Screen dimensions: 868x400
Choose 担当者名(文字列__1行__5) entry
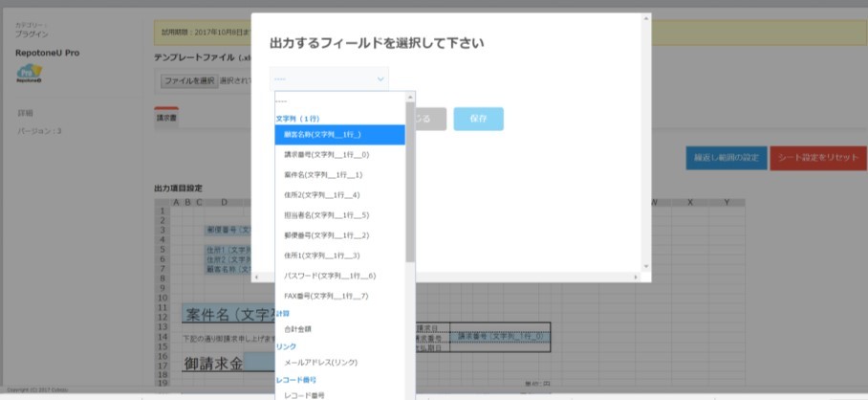pyautogui.click(x=340, y=215)
